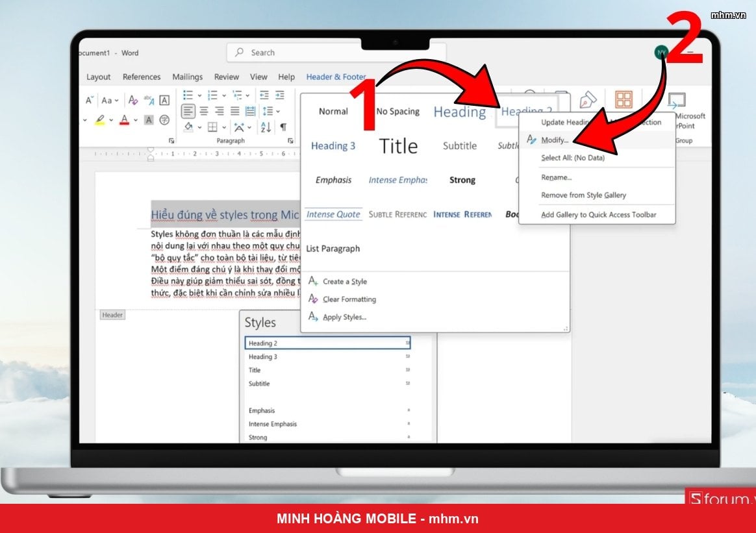Open the Borders dropdown arrow
This screenshot has width=756, height=533.
[x=224, y=127]
